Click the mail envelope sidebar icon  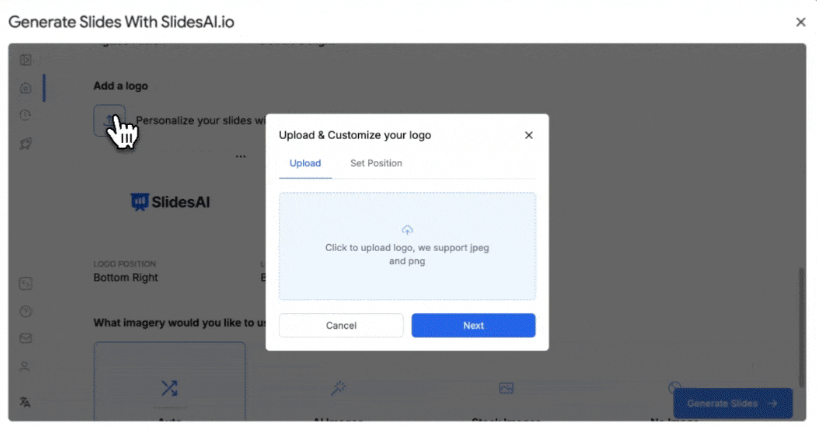coord(25,339)
